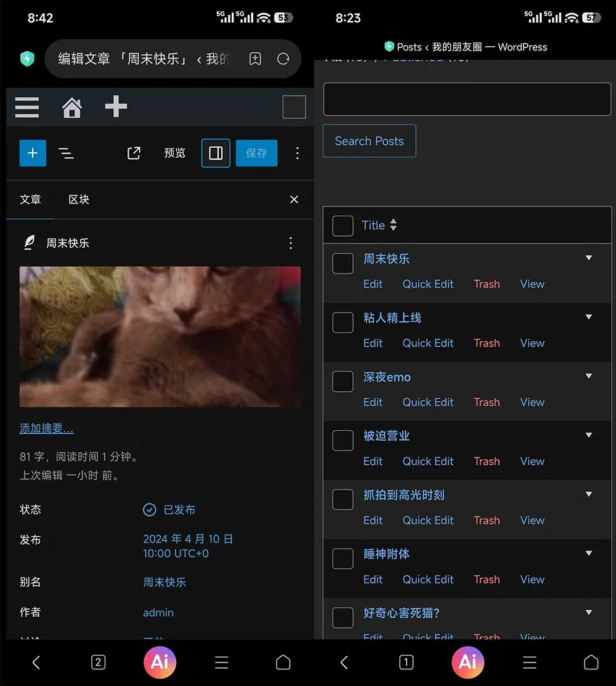The width and height of the screenshot is (616, 686).
Task: Click the preview in new tab icon
Action: pos(134,153)
